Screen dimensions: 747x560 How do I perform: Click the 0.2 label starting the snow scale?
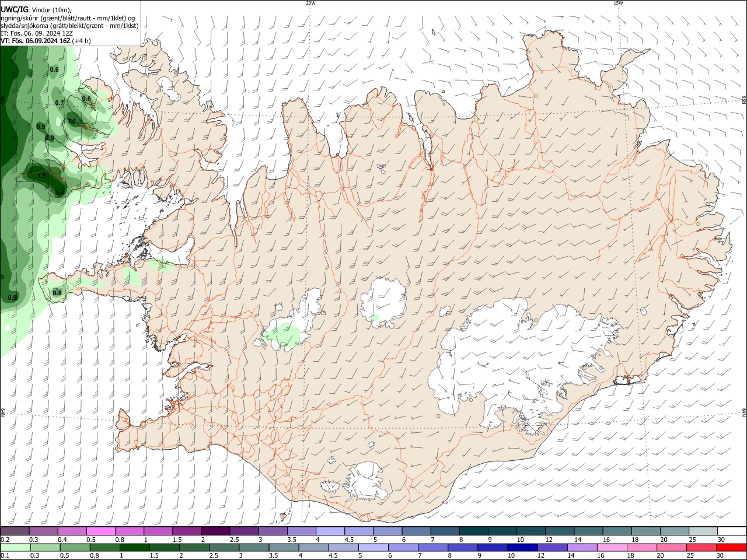[5, 540]
